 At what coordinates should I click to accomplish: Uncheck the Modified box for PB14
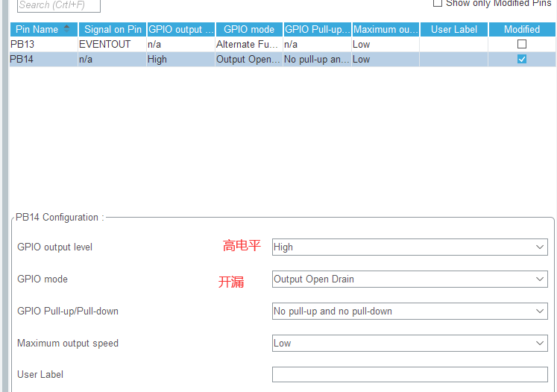tap(522, 59)
